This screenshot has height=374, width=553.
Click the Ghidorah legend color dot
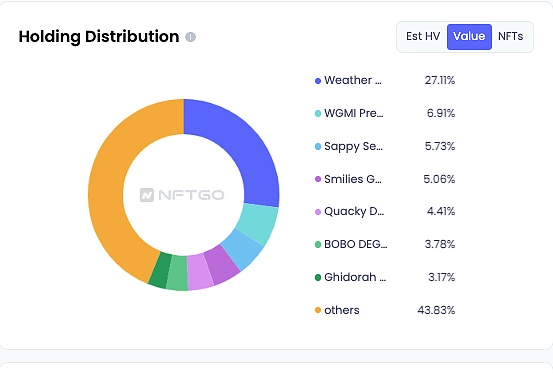pyautogui.click(x=318, y=277)
